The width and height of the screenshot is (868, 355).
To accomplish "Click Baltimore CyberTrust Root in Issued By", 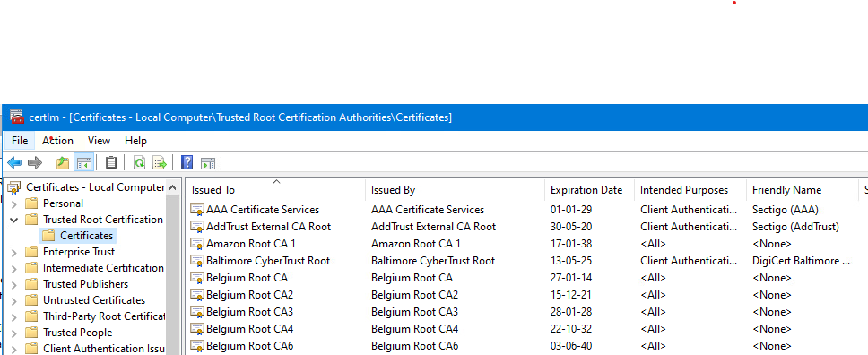I will tap(433, 261).
